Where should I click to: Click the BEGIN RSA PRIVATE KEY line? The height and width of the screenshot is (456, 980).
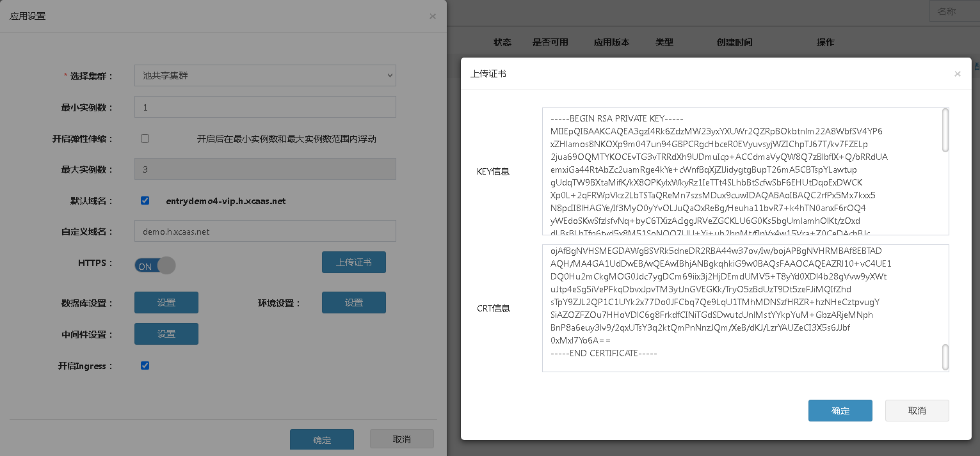coord(617,118)
